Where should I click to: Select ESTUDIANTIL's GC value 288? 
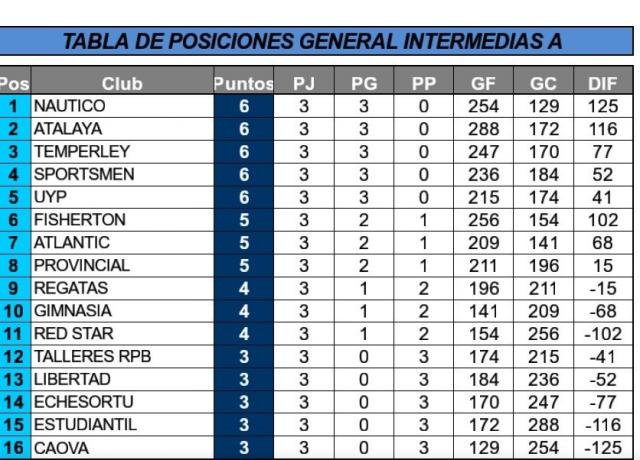pos(543,425)
